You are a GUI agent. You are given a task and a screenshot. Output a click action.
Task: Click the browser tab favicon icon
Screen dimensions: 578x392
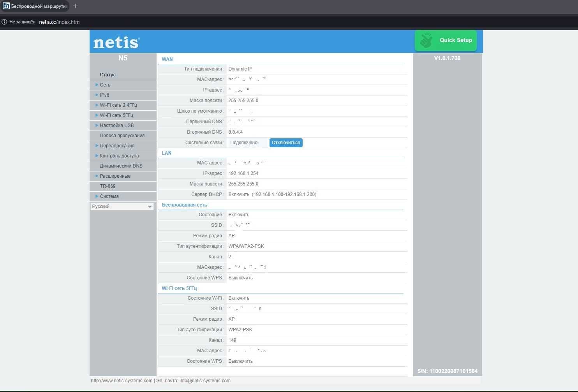[6, 6]
